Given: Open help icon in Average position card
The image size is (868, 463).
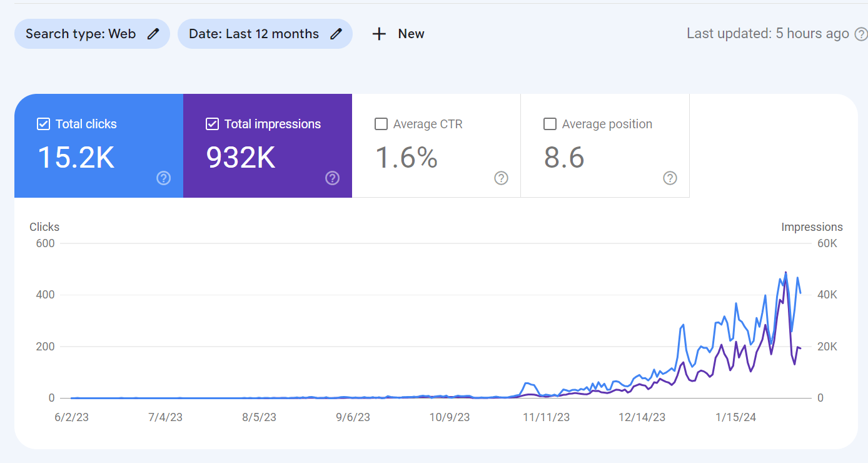Looking at the screenshot, I should [x=670, y=178].
